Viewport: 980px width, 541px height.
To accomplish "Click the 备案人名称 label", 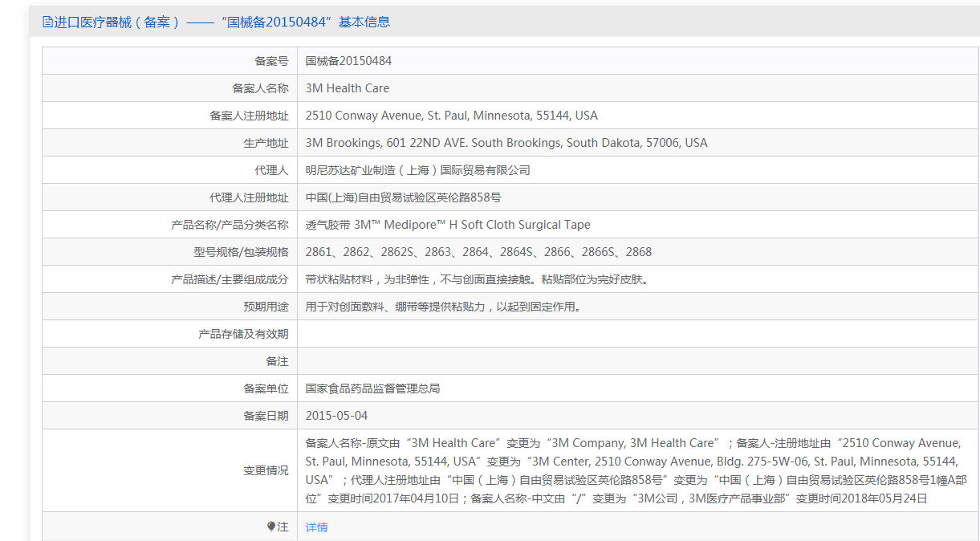I will coord(260,88).
